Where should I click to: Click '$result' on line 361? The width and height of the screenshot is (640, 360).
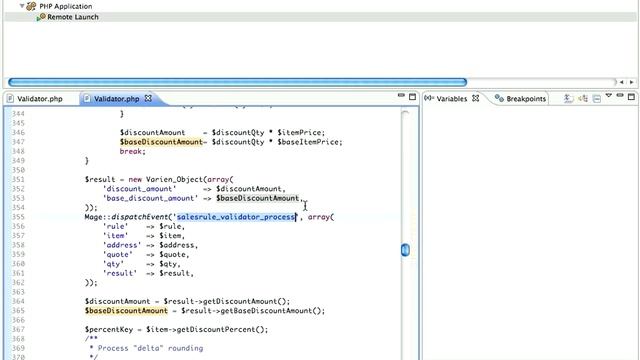(x=174, y=273)
